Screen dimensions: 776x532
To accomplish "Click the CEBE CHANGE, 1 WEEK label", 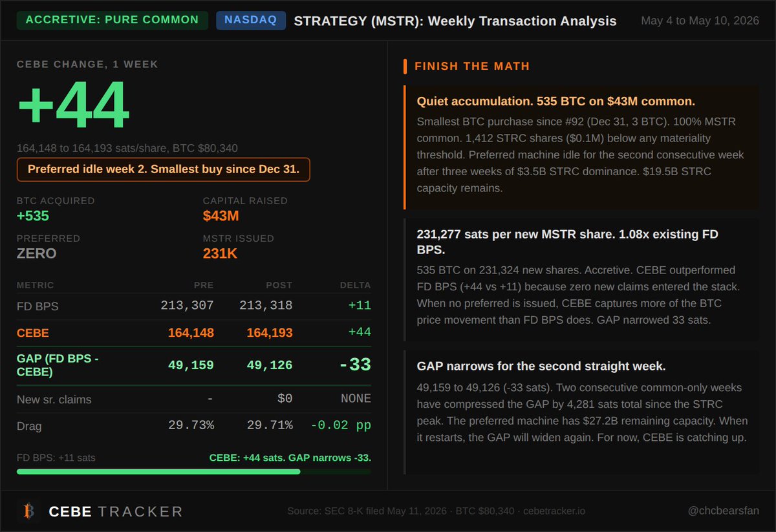I will tap(87, 64).
